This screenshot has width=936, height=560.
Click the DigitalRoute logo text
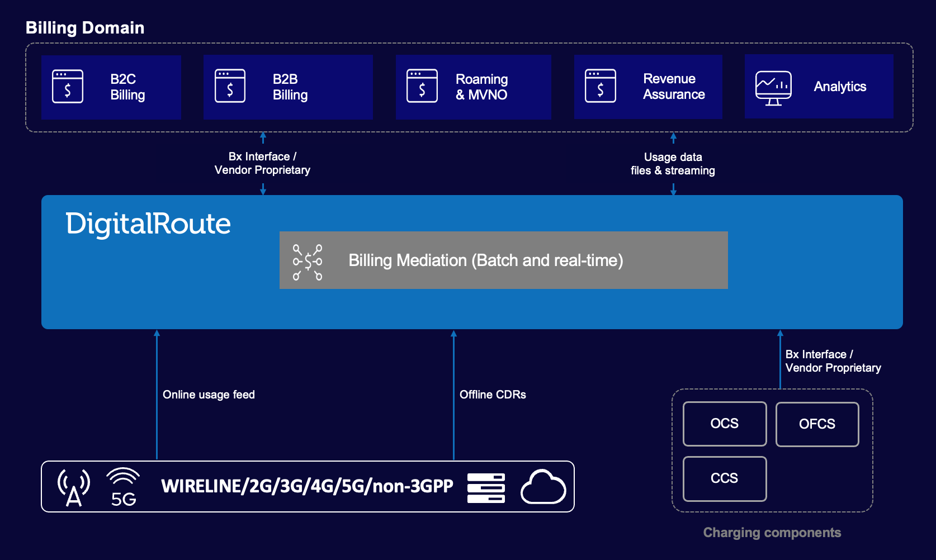pos(148,223)
